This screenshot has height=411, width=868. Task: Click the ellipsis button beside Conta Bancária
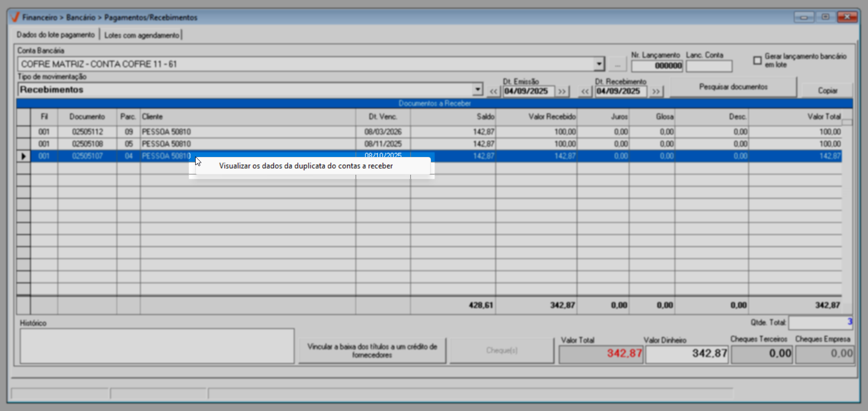[x=617, y=65]
